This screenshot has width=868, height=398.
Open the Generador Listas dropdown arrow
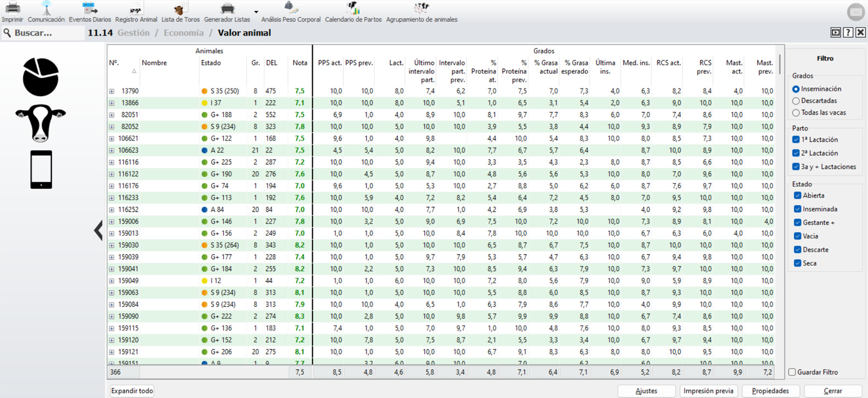pyautogui.click(x=256, y=12)
